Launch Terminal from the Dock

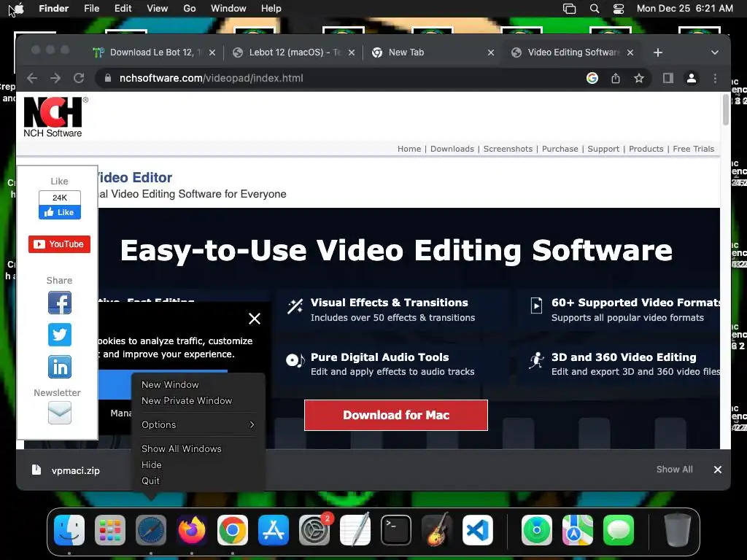(396, 530)
